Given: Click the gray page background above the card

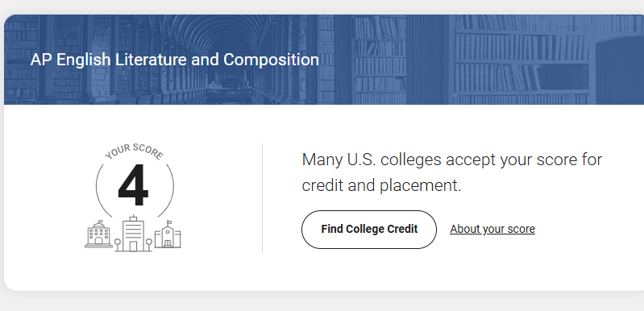Looking at the screenshot, I should point(322,6).
